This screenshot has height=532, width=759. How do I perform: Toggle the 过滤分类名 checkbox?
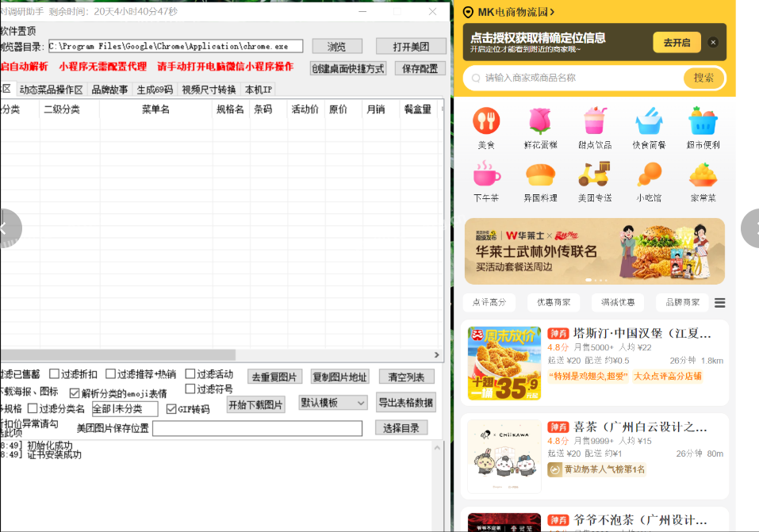point(33,408)
